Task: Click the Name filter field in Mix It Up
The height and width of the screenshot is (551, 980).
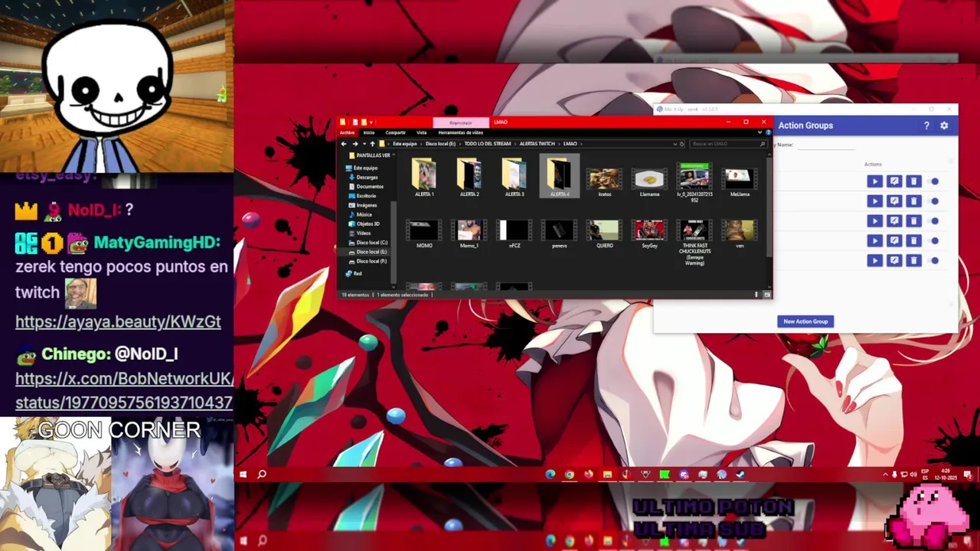Action: [x=827, y=145]
